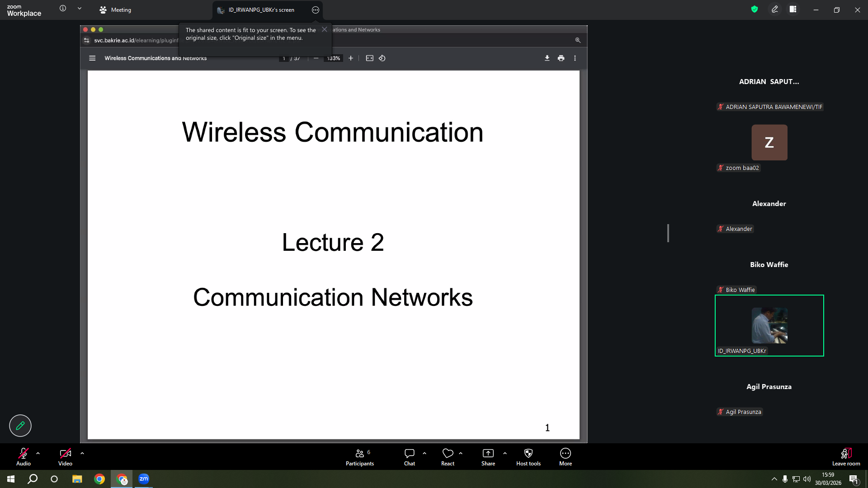Open File Explorer from taskbar
868x488 pixels.
77,479
